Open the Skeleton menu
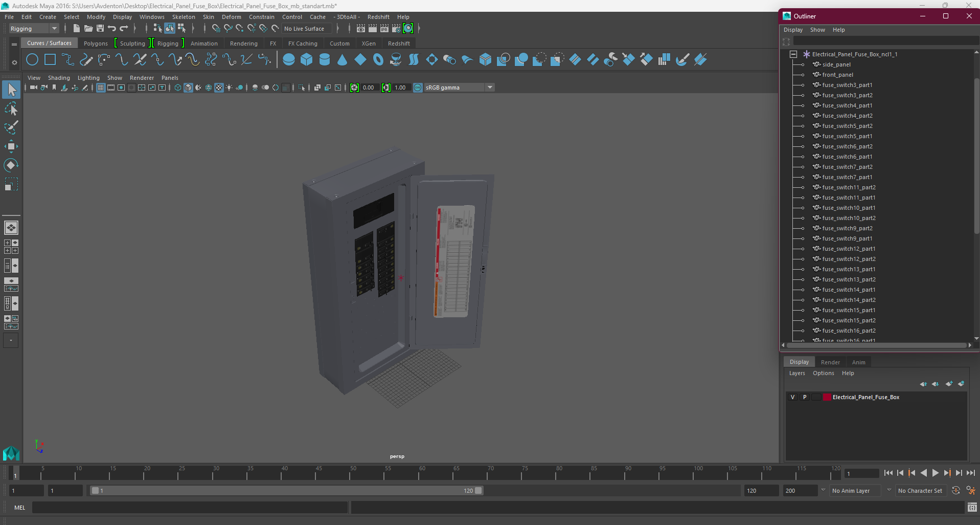Viewport: 980px width, 525px height. (184, 17)
